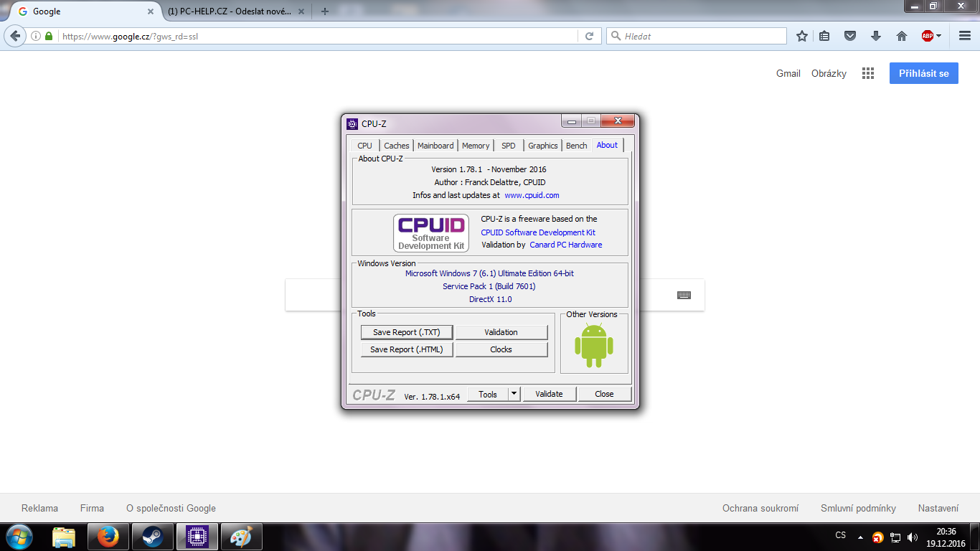The height and width of the screenshot is (551, 980).
Task: Click the green padlock security icon
Action: tap(49, 36)
